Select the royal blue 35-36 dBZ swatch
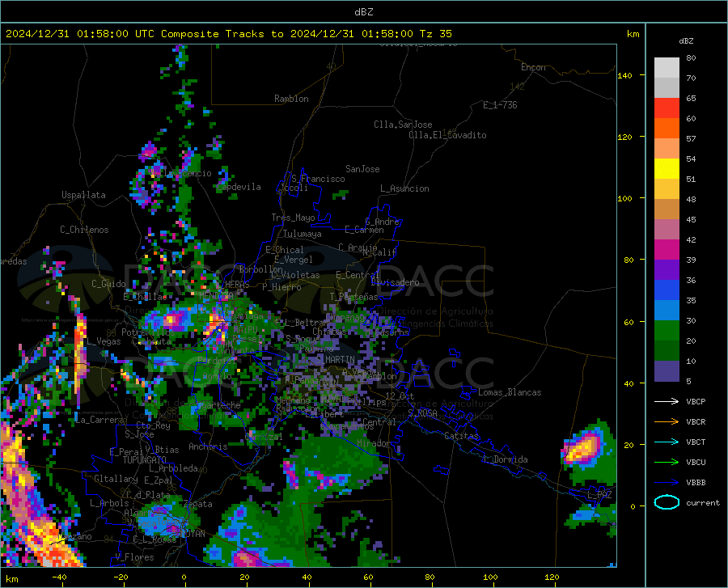Image resolution: width=728 pixels, height=588 pixels. [667, 290]
